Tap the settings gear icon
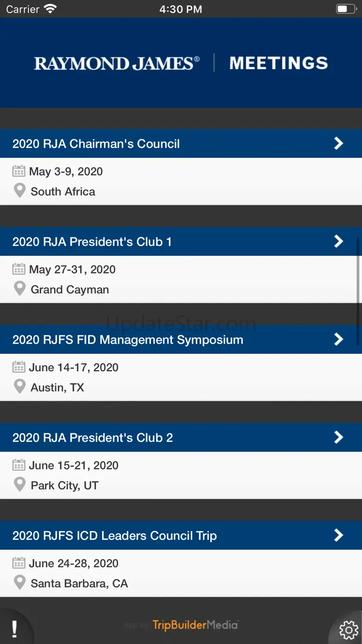The image size is (362, 644). [x=349, y=629]
